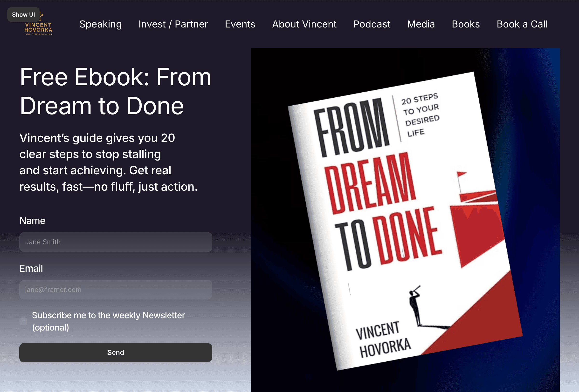Focus the Name input field
This screenshot has height=392, width=579.
click(x=116, y=242)
